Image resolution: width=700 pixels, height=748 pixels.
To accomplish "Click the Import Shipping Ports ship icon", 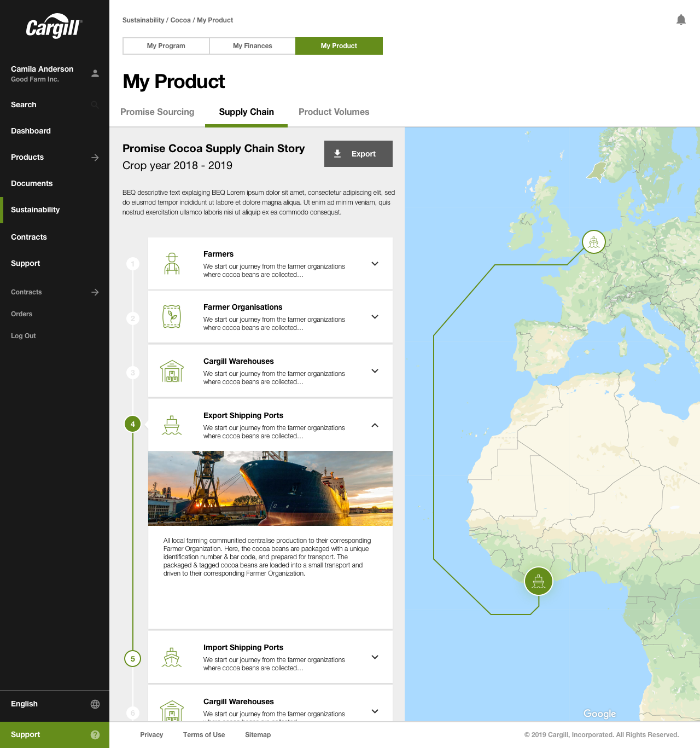I will coord(172,657).
